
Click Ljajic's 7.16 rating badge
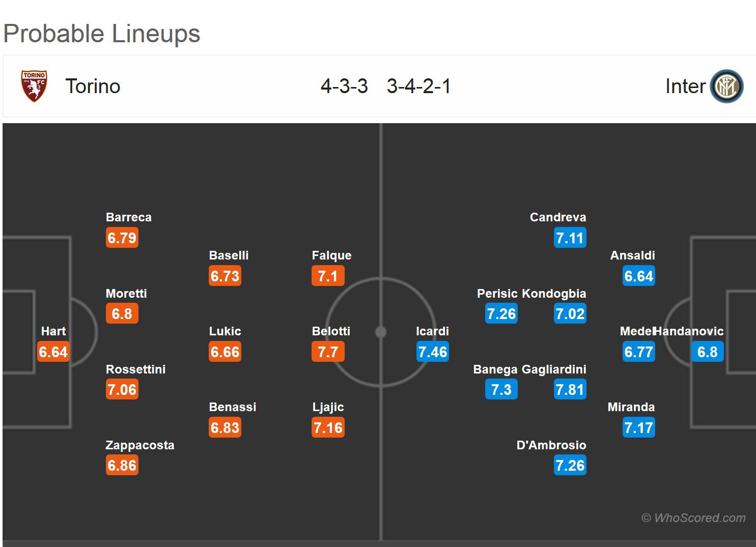[x=328, y=428]
